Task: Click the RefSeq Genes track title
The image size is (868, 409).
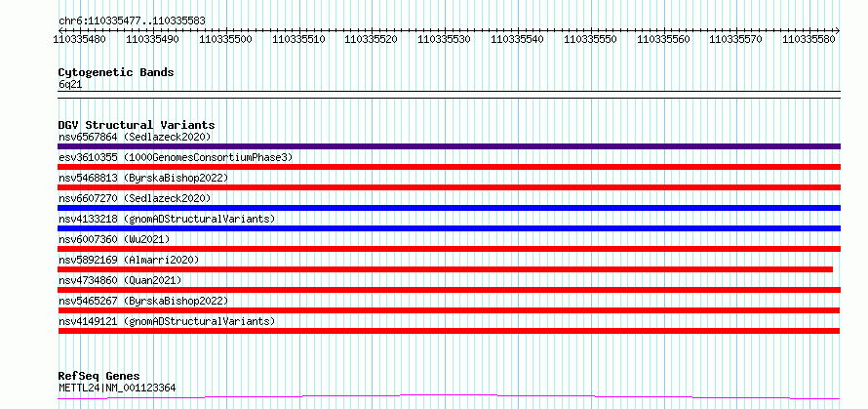Action: (x=99, y=377)
